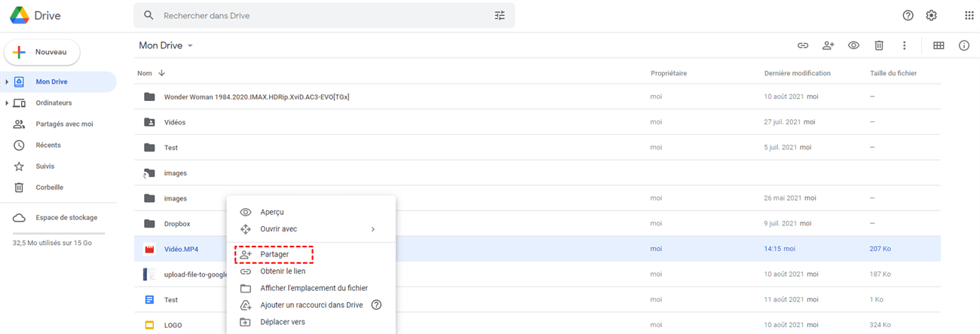Select Partager in the context menu
This screenshot has height=334, width=980.
274,254
